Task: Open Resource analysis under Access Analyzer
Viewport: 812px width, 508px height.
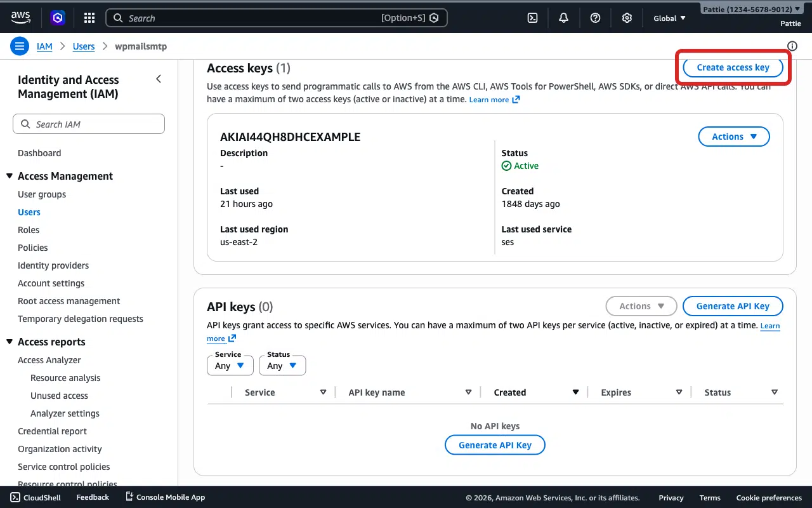Action: [x=65, y=378]
